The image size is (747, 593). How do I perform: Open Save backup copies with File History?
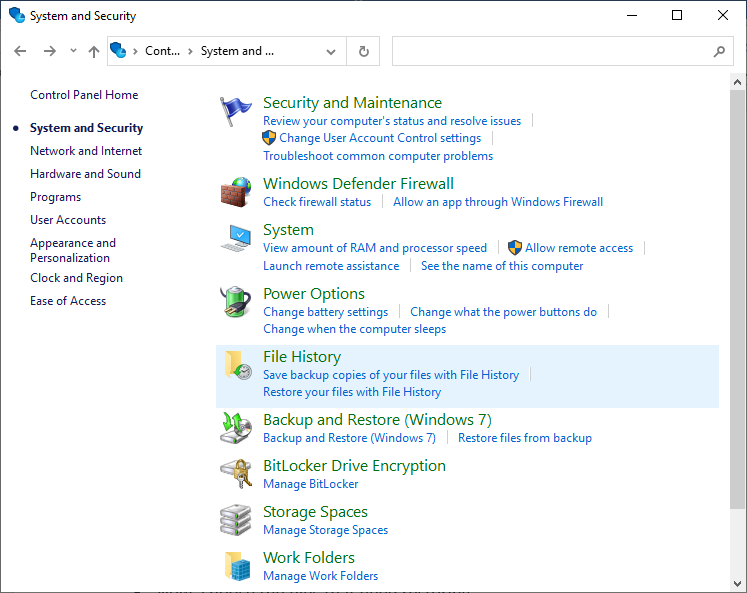[391, 375]
